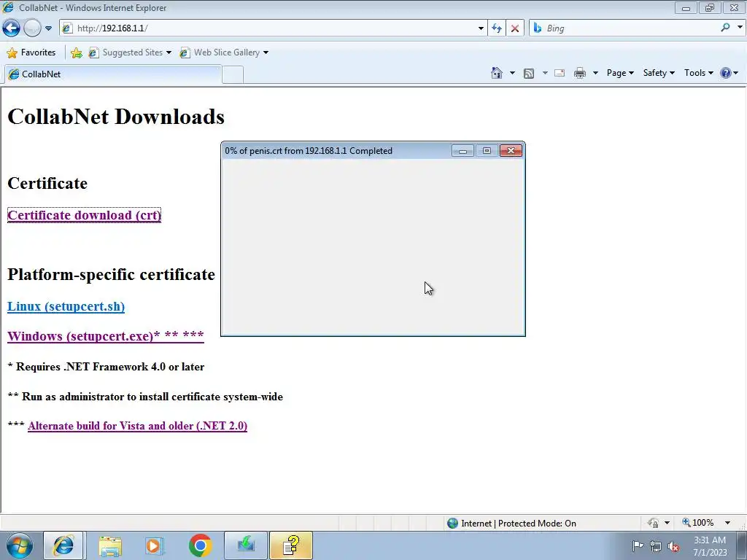Open the Windows Start menu orb

(x=20, y=545)
